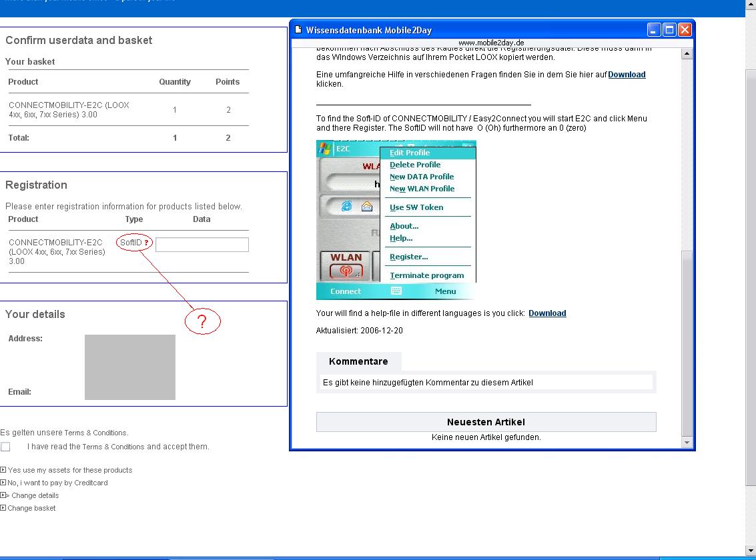
Task: Select the 'Change basket' link
Action: tap(31, 508)
